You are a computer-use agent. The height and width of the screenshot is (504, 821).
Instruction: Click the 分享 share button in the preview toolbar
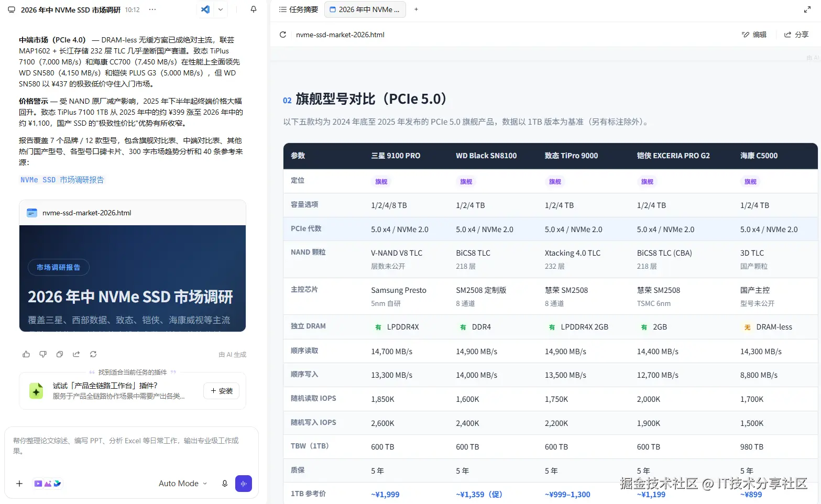coord(796,35)
